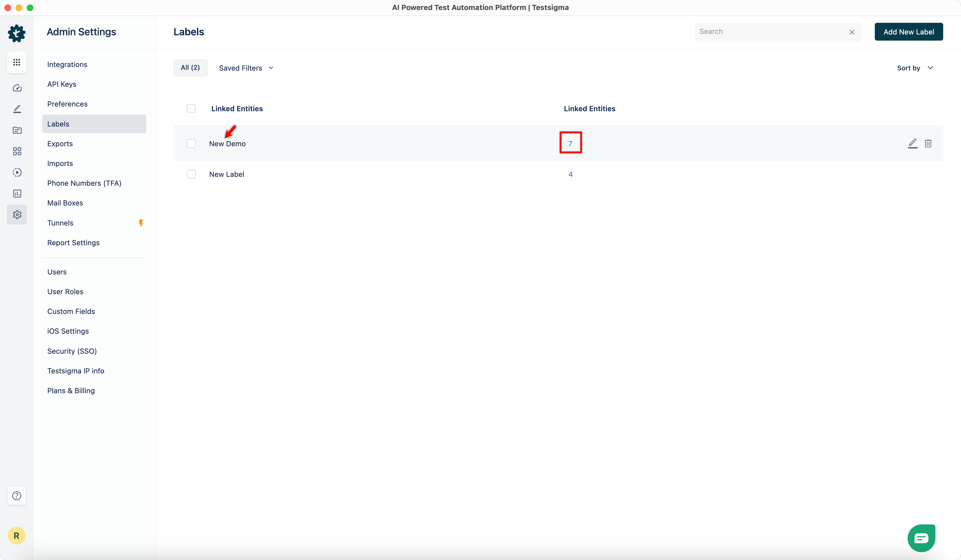Open the 4 linked entities link
Image resolution: width=961 pixels, height=560 pixels.
coord(571,174)
